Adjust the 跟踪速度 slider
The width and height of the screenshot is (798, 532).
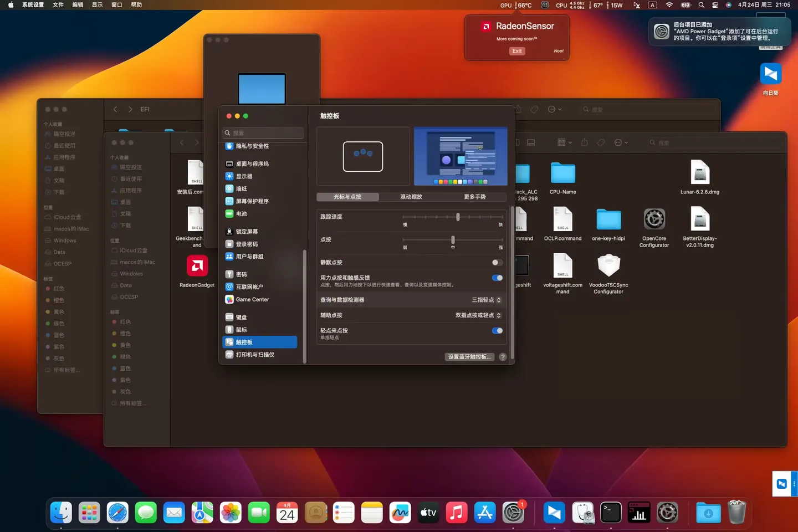point(458,217)
